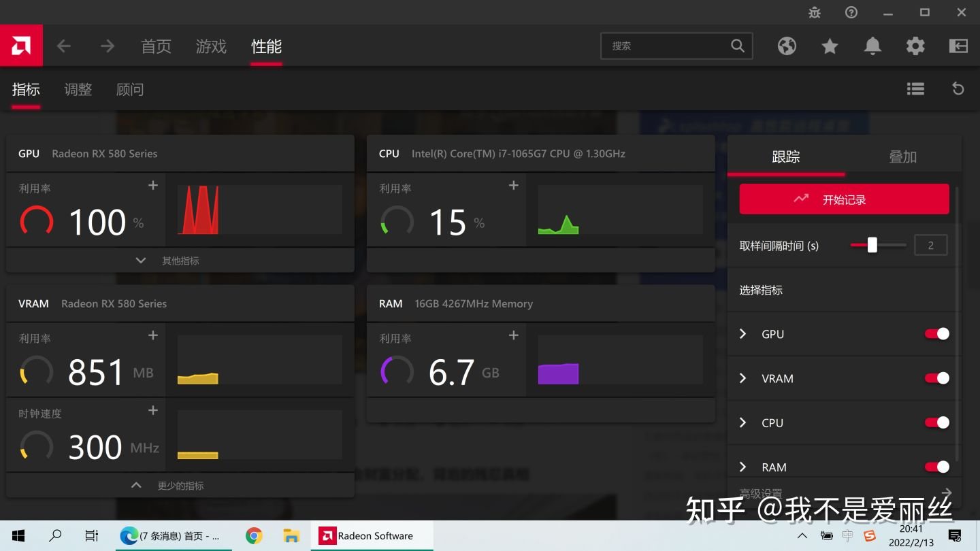
Task: Click the bug report icon
Action: coord(815,12)
